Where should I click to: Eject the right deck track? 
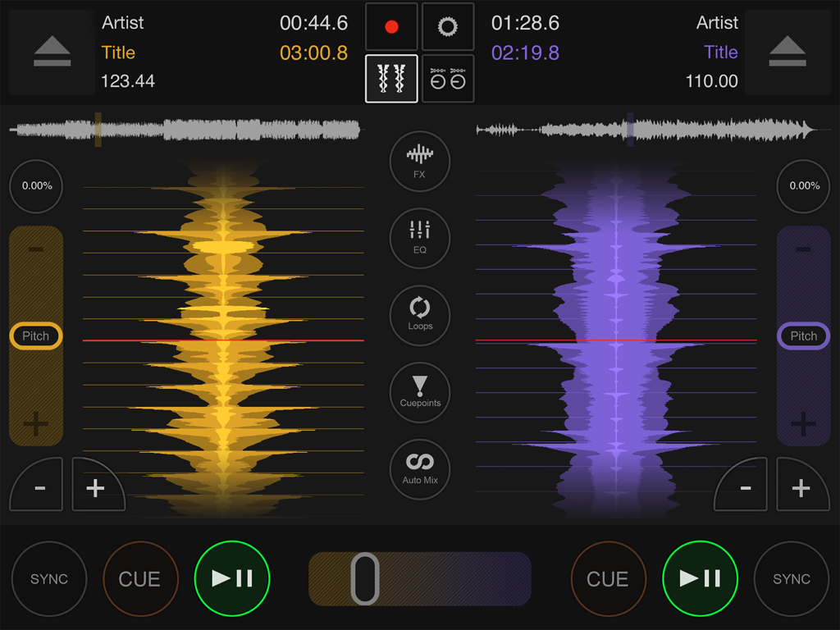(x=787, y=52)
